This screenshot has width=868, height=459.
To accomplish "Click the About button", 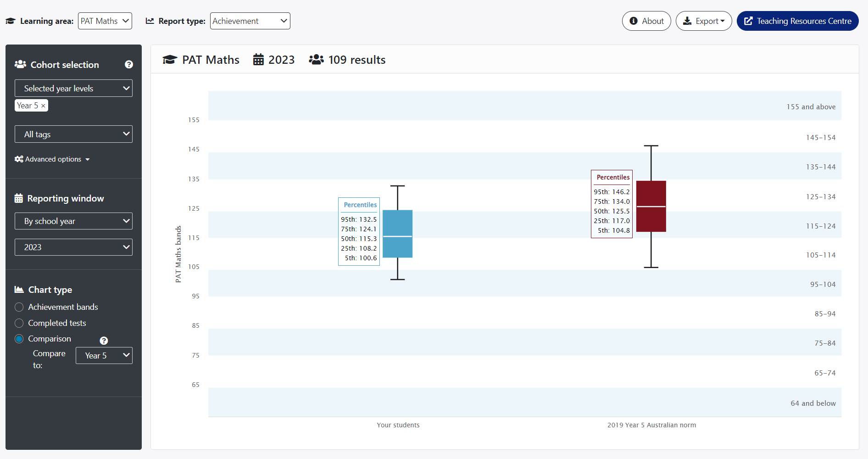I will tap(646, 21).
